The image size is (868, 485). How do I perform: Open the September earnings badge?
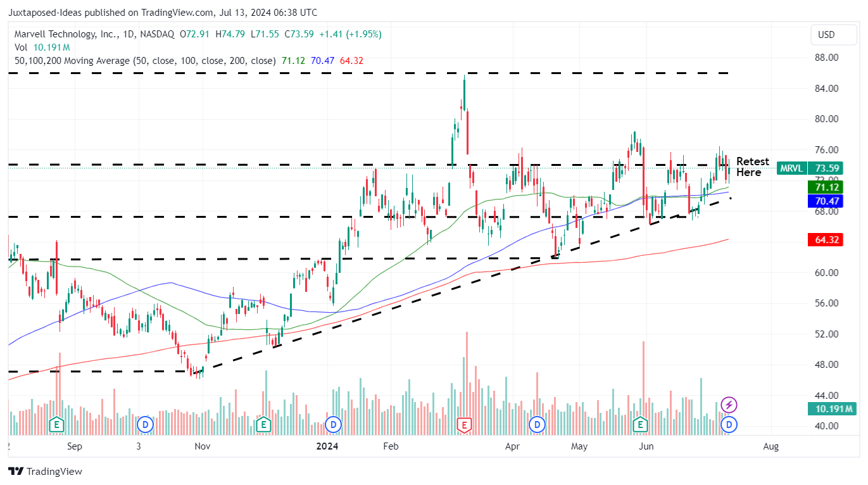[x=56, y=425]
